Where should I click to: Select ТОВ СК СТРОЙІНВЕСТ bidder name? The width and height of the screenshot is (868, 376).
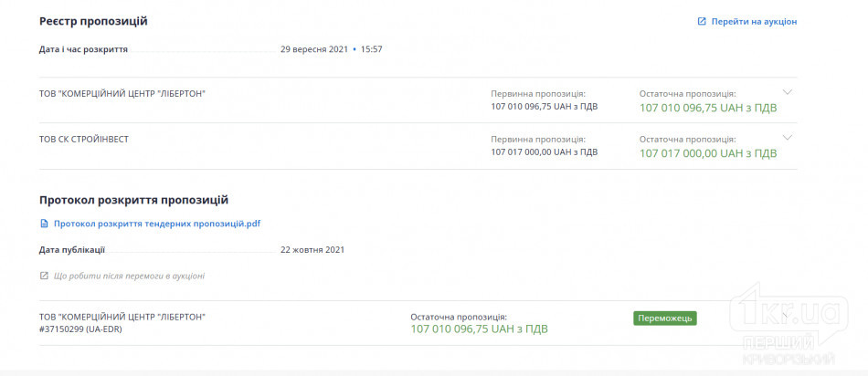point(83,140)
